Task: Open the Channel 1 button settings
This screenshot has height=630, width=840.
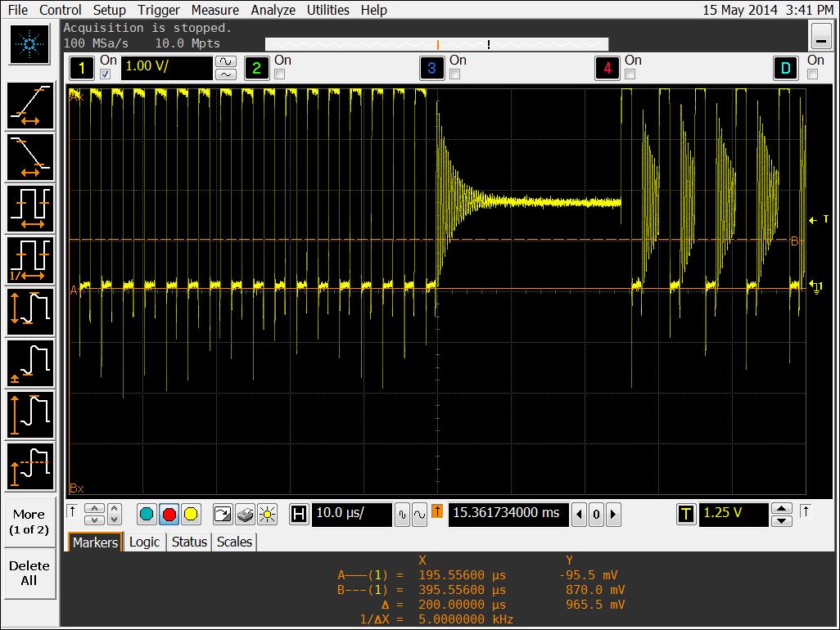Action: 81,68
